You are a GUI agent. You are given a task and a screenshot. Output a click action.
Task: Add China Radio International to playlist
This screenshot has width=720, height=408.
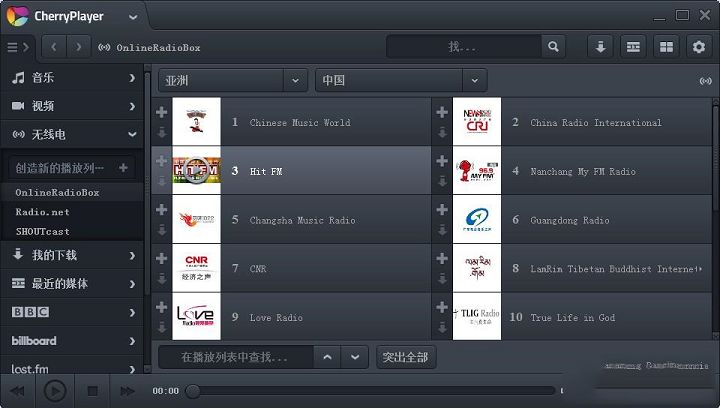(442, 112)
